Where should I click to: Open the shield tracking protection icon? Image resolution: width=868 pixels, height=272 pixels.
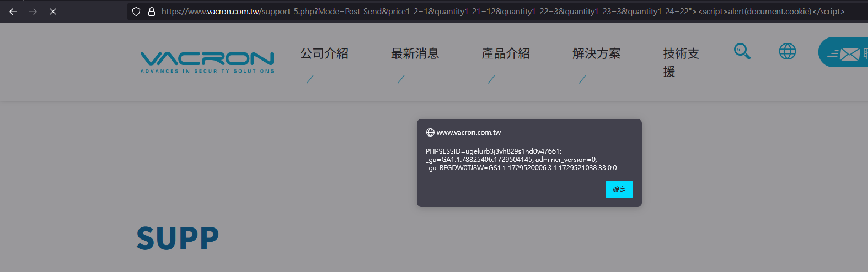click(136, 12)
